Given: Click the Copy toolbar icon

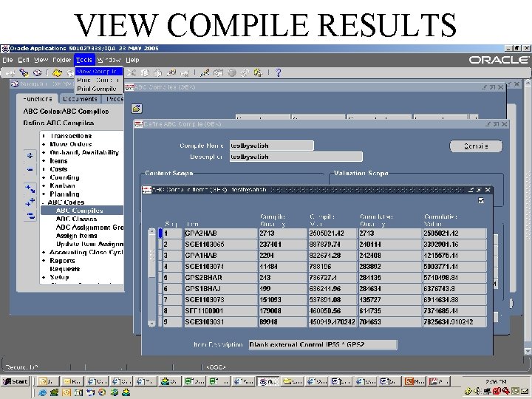Looking at the screenshot, I should point(145,72).
